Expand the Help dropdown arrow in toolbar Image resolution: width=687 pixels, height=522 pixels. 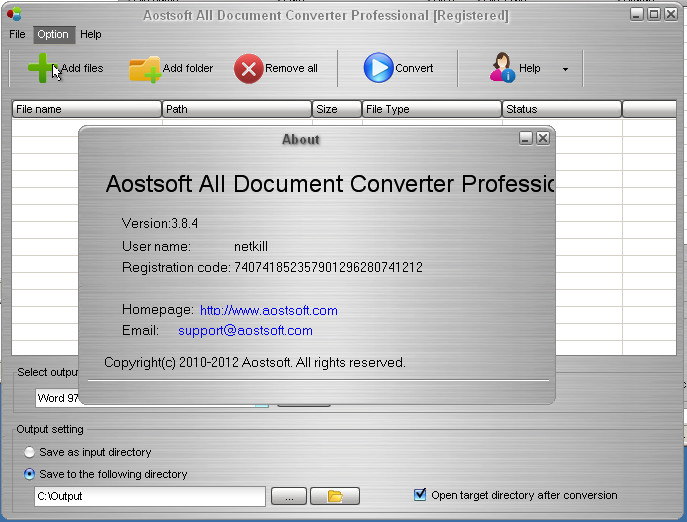tap(565, 69)
